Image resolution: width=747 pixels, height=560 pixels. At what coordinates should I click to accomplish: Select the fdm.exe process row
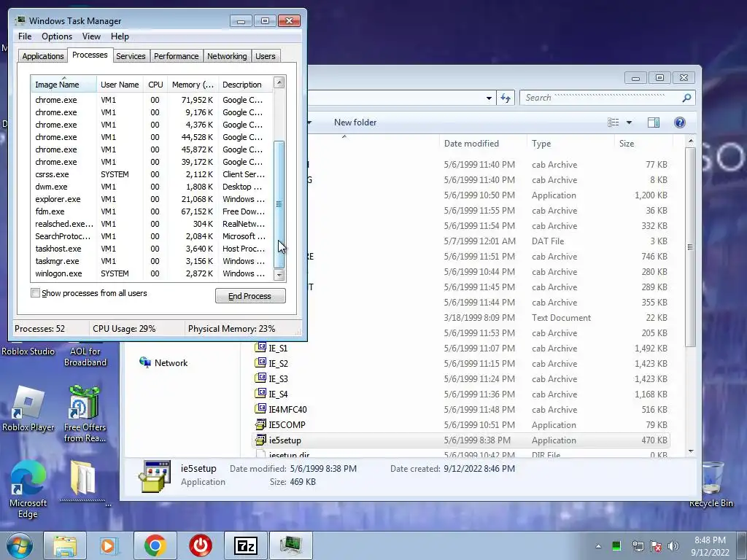[152, 211]
